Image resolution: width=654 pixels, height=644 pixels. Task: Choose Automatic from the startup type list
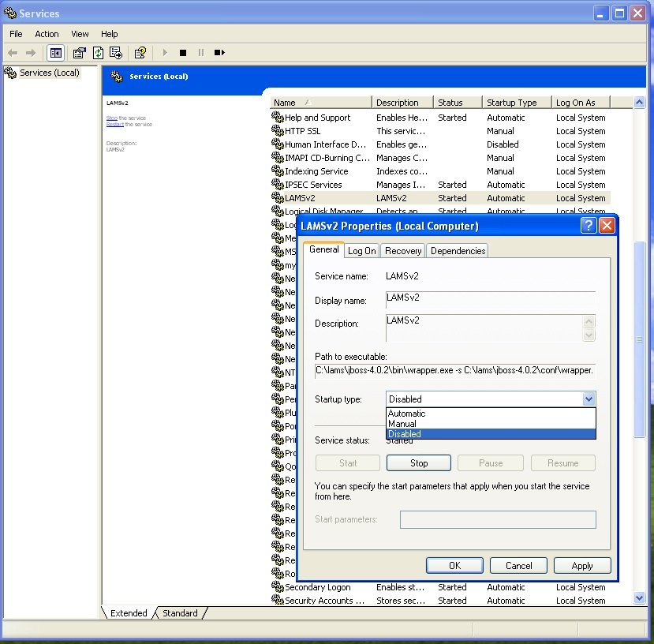pos(407,414)
